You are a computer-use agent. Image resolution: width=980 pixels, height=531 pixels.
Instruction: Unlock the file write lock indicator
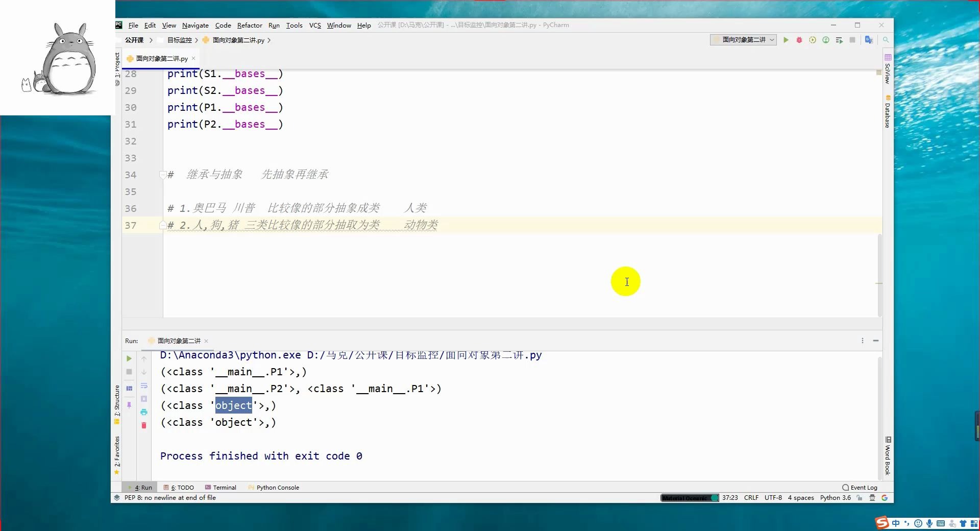tap(859, 498)
